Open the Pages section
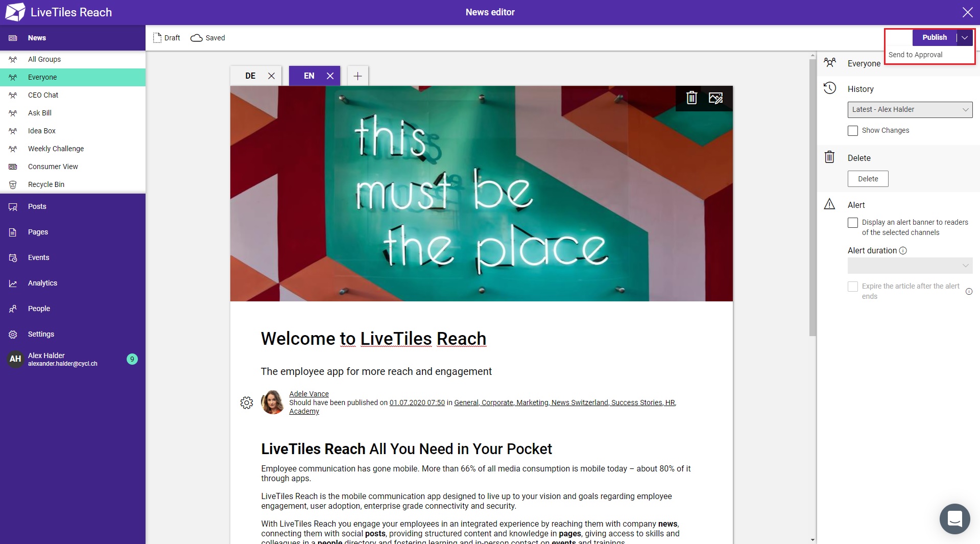Image resolution: width=980 pixels, height=544 pixels. 73,232
